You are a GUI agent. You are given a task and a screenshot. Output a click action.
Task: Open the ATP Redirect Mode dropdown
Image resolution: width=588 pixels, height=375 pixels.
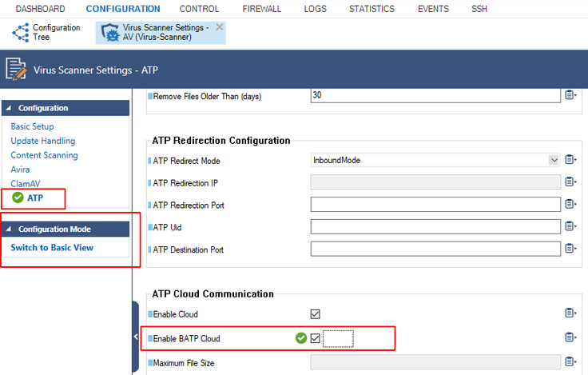(554, 160)
